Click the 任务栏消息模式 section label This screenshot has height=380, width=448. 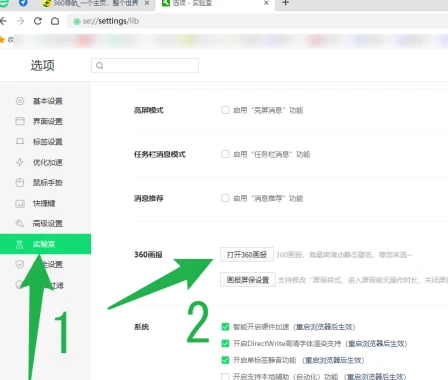(x=160, y=154)
